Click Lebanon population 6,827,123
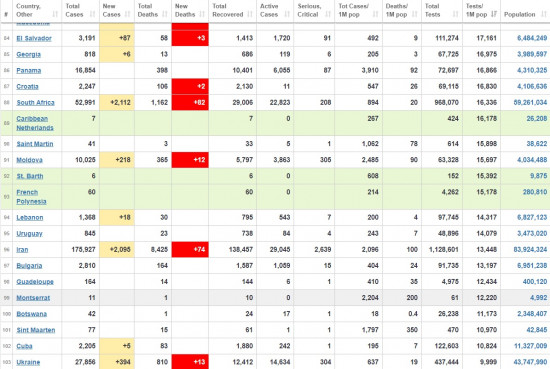This screenshot has width=550, height=369. click(x=532, y=217)
